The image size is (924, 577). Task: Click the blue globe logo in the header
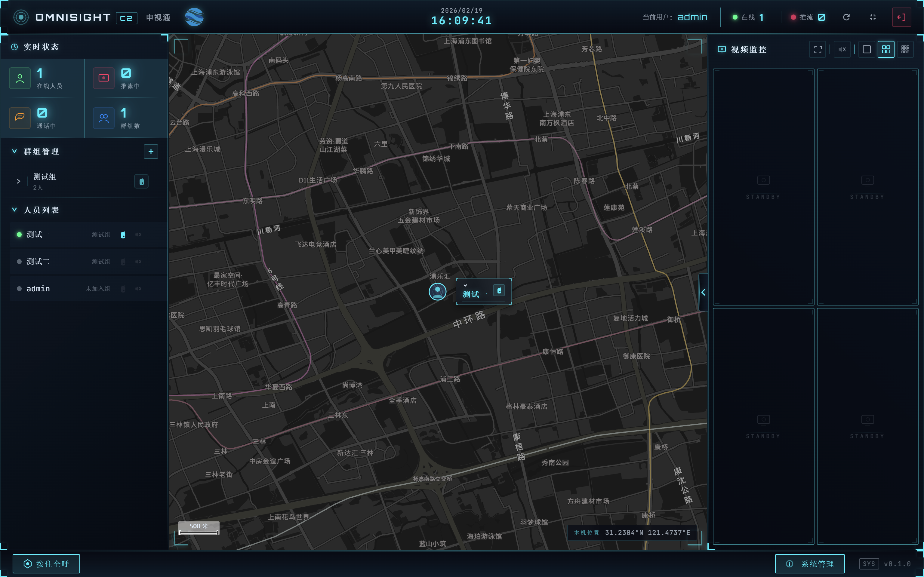[194, 17]
